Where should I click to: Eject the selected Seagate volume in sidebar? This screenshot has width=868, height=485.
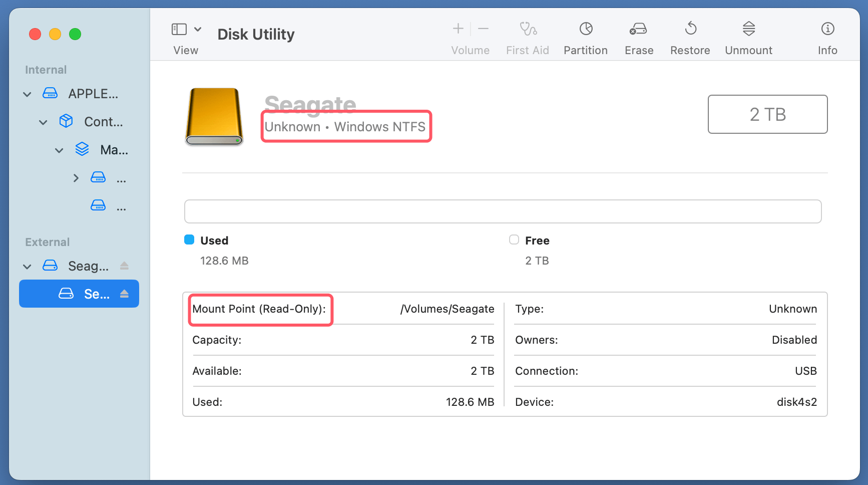coord(125,294)
